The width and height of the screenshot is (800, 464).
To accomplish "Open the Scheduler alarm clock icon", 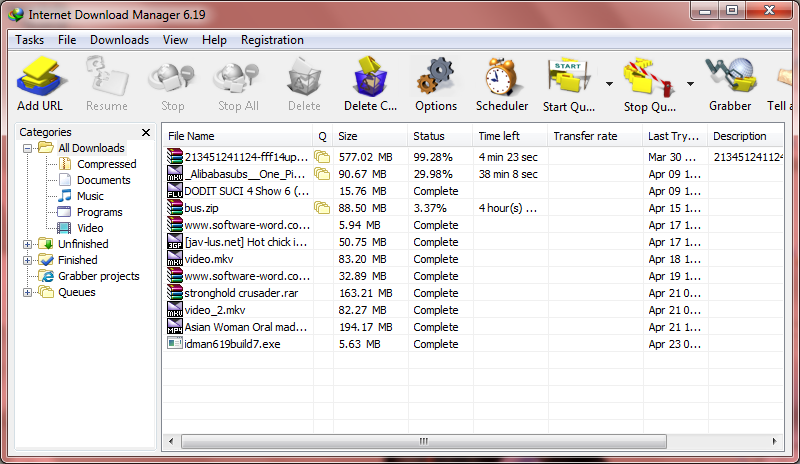I will point(502,77).
